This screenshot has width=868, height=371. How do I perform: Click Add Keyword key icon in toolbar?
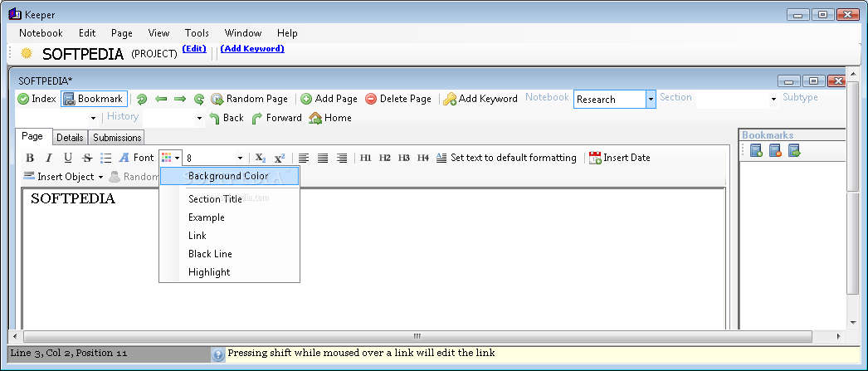480,99
